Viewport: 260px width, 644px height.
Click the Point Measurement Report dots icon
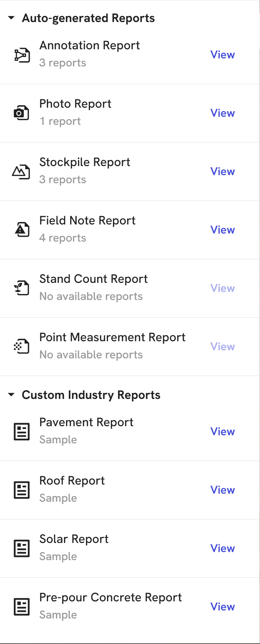(x=22, y=346)
